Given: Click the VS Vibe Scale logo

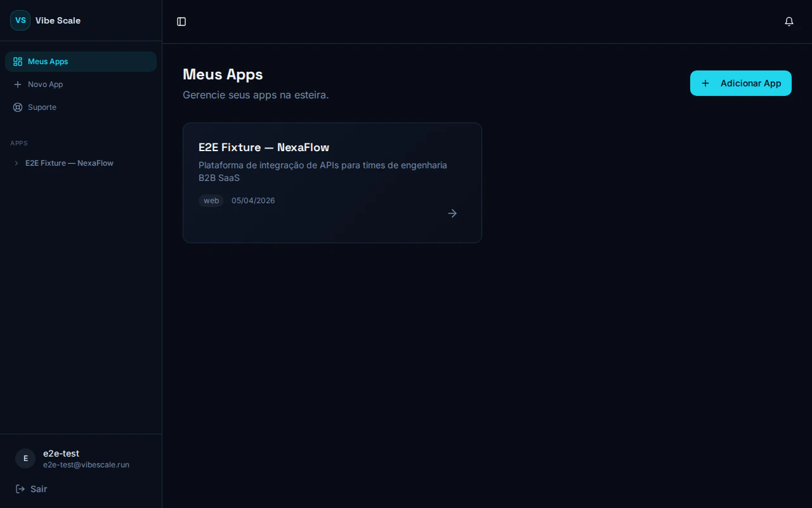Looking at the screenshot, I should click(20, 20).
